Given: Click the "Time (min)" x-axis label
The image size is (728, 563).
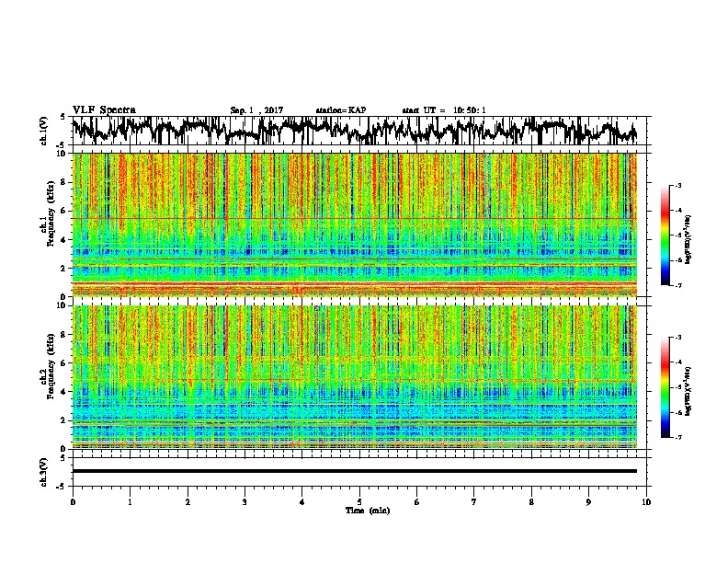Looking at the screenshot, I should click(368, 511).
